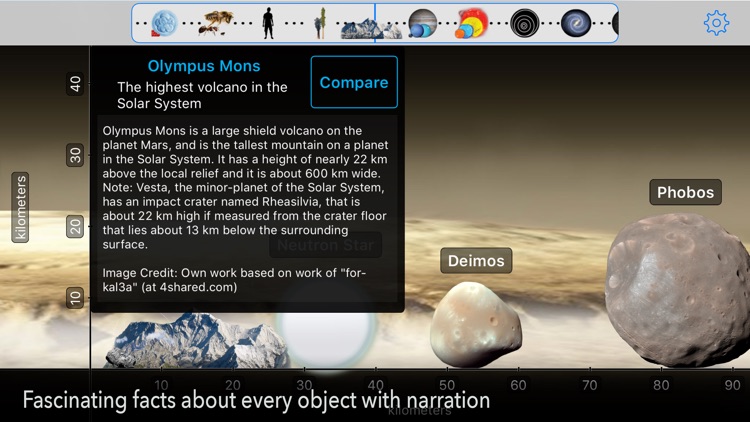The height and width of the screenshot is (422, 750).
Task: Select the black concentric orbit rings icon
Action: pos(525,23)
